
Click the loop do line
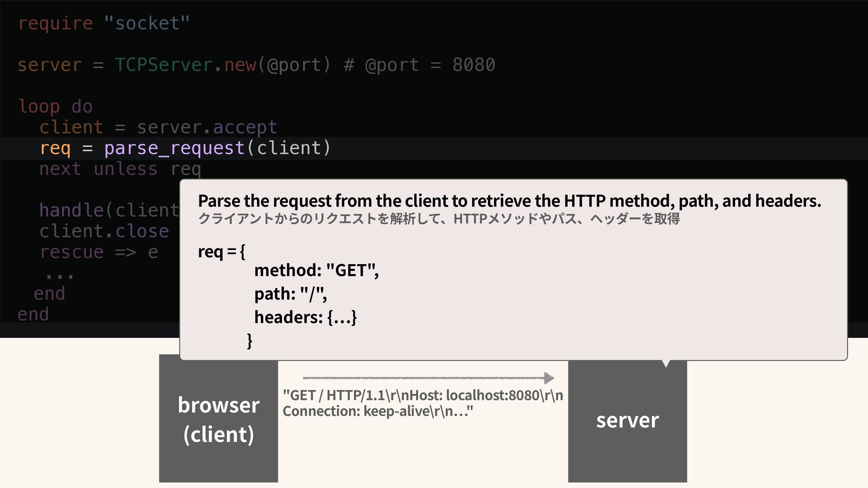point(55,107)
